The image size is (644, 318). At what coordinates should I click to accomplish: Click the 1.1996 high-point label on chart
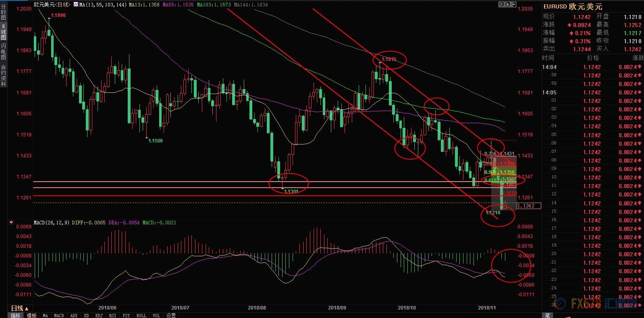tap(59, 15)
